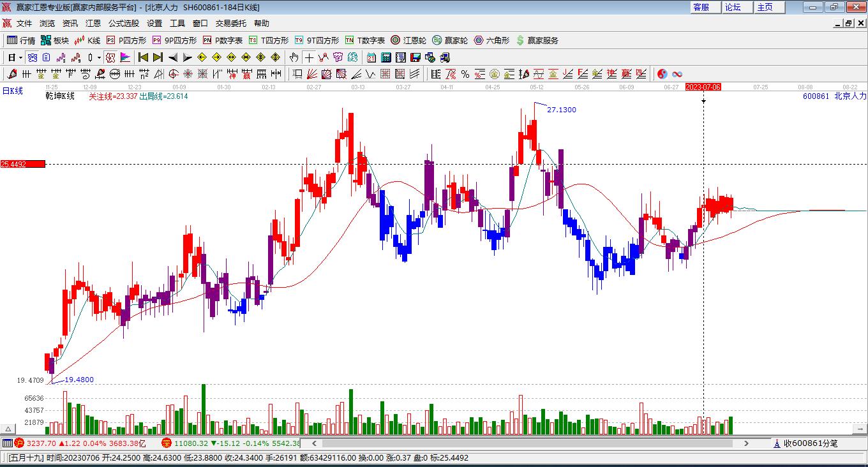
Task: Click the 论坛 forum button
Action: click(733, 7)
